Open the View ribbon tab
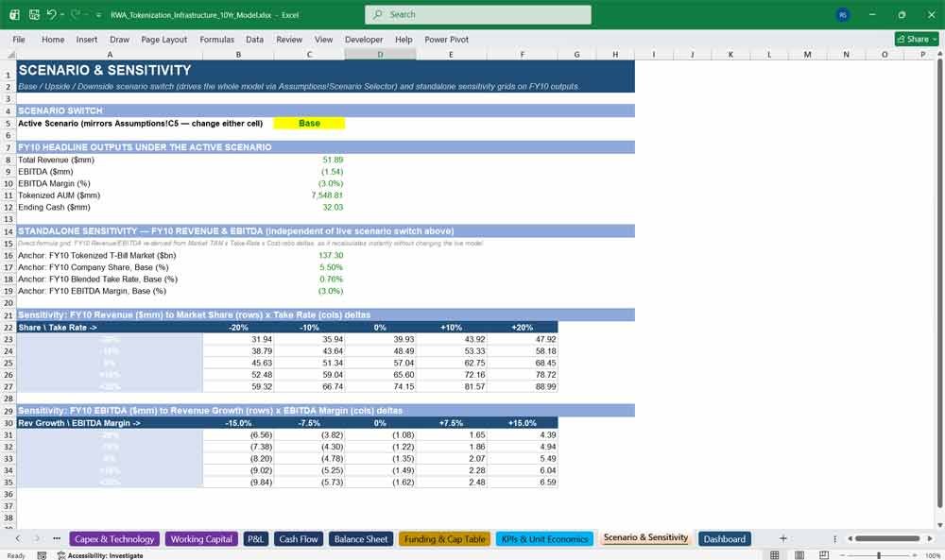This screenshot has height=560, width=945. pyautogui.click(x=323, y=39)
